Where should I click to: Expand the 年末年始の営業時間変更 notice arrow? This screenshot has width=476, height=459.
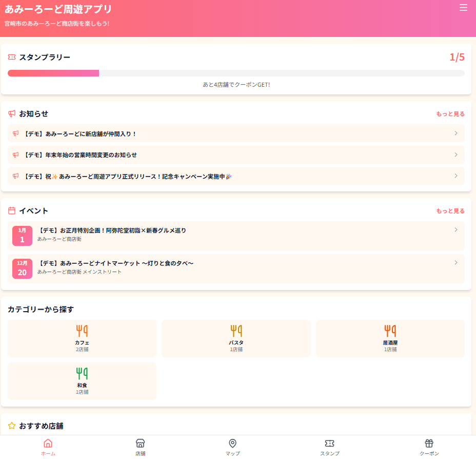coord(455,155)
